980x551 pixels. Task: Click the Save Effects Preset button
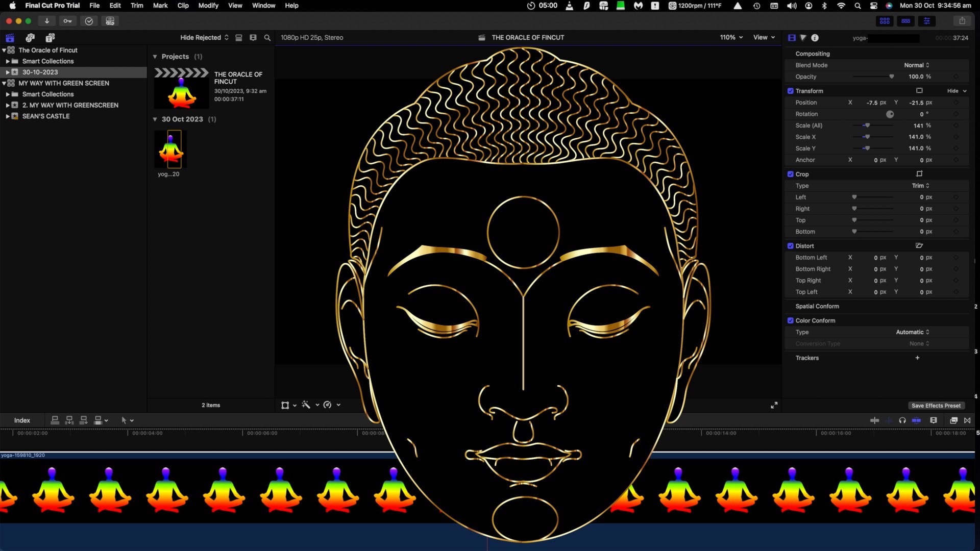936,406
